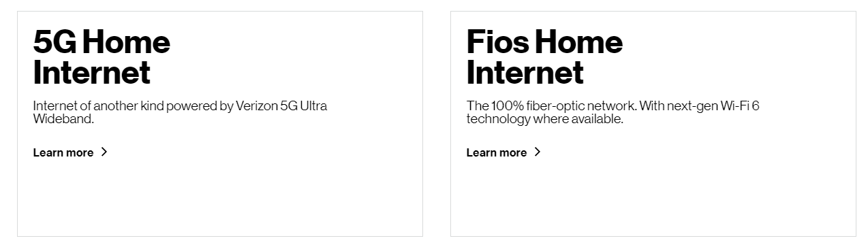Click the 100% fiber-optic network description
The height and width of the screenshot is (247, 868).
pos(613,112)
